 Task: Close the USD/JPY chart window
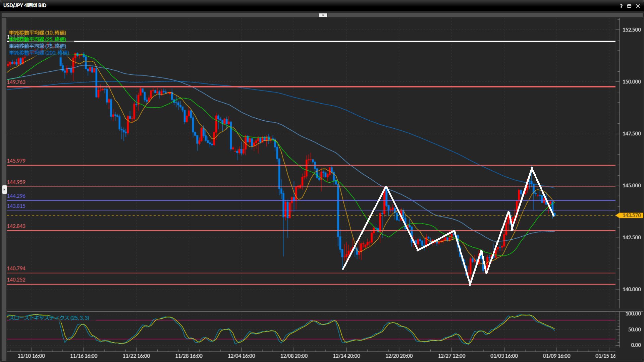[x=638, y=6]
